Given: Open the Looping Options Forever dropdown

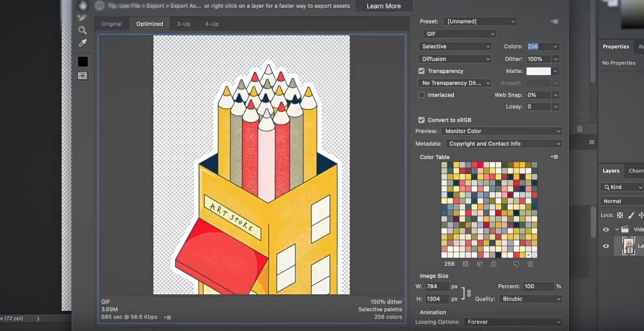Looking at the screenshot, I should (512, 322).
